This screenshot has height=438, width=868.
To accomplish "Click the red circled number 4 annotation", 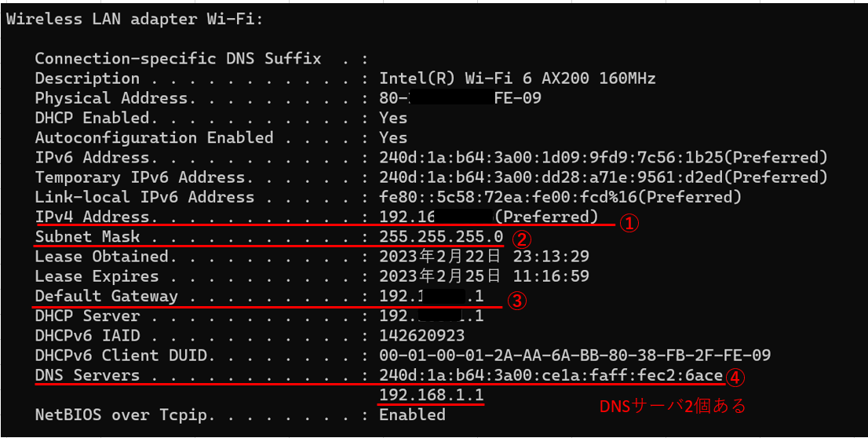I will click(x=735, y=378).
